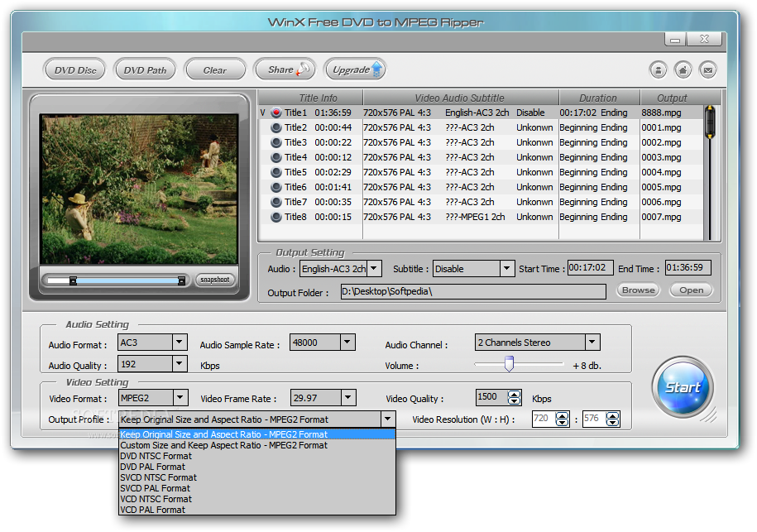Click the Video Resolution width stepper
This screenshot has height=532, width=757.
(562, 419)
